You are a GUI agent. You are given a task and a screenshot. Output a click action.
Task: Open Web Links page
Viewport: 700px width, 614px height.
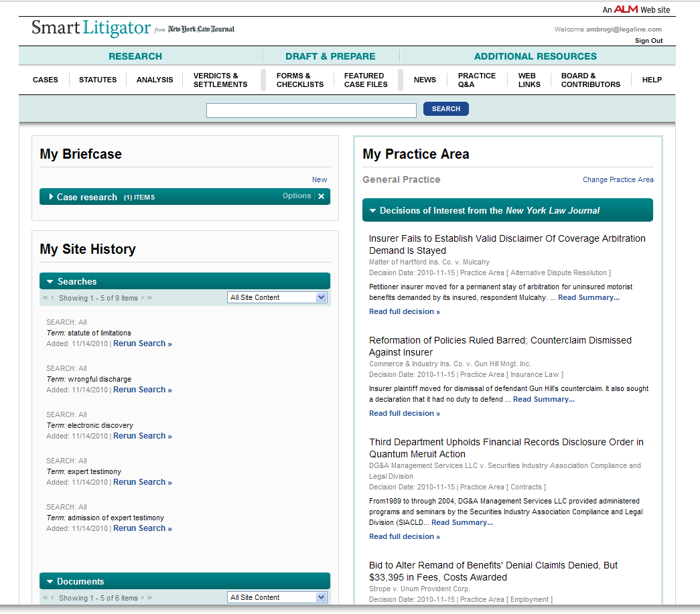tap(529, 80)
